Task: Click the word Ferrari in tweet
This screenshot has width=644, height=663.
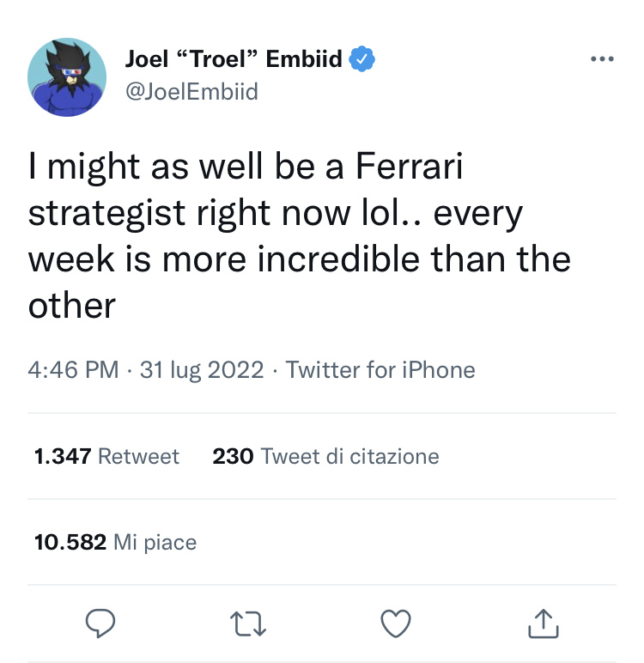Action: pos(409,166)
